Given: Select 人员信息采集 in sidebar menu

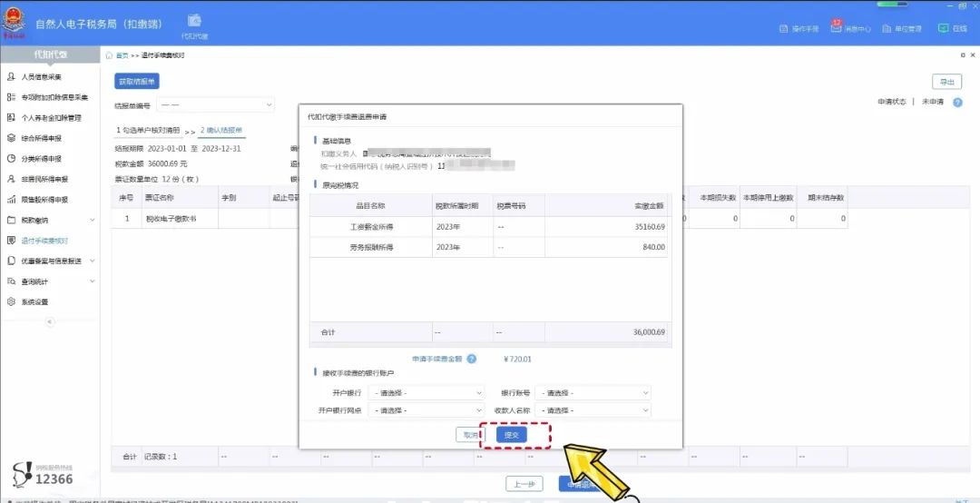Looking at the screenshot, I should 41,77.
